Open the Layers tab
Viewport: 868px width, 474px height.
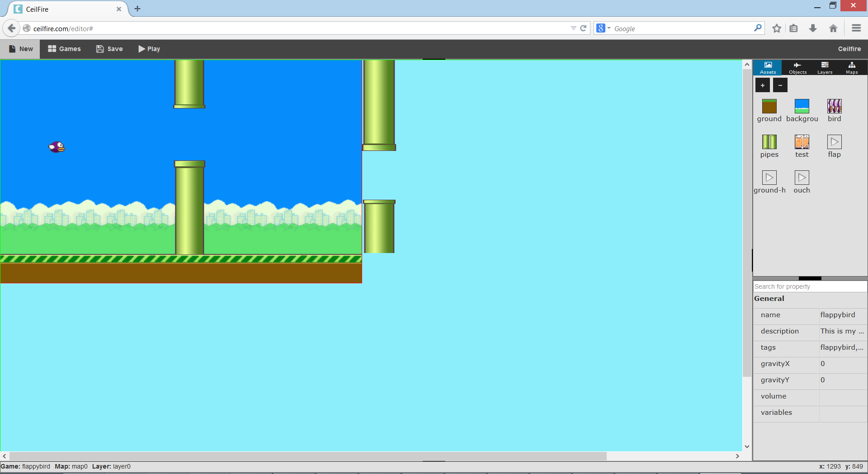[825, 68]
